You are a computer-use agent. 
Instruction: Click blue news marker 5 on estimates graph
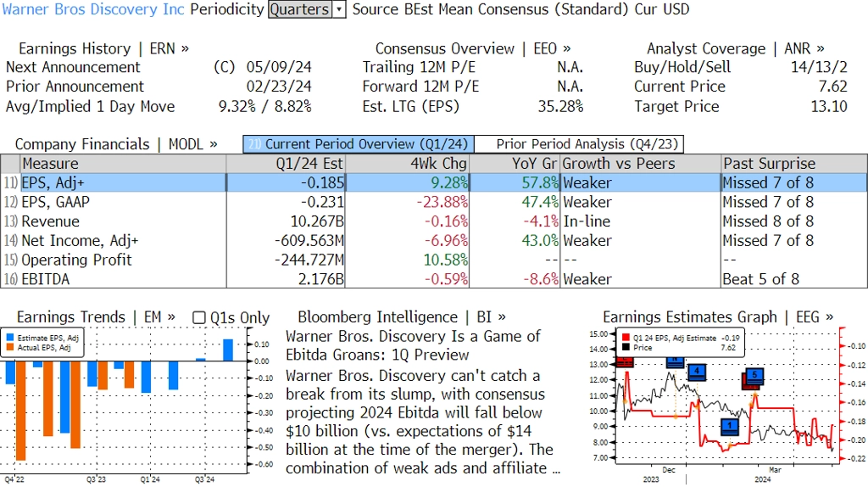tap(754, 376)
